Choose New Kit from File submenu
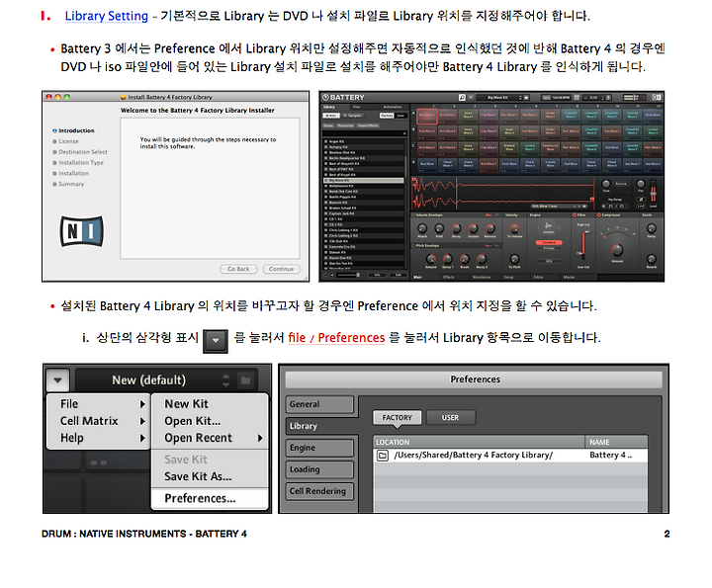712x588 pixels. point(210,404)
